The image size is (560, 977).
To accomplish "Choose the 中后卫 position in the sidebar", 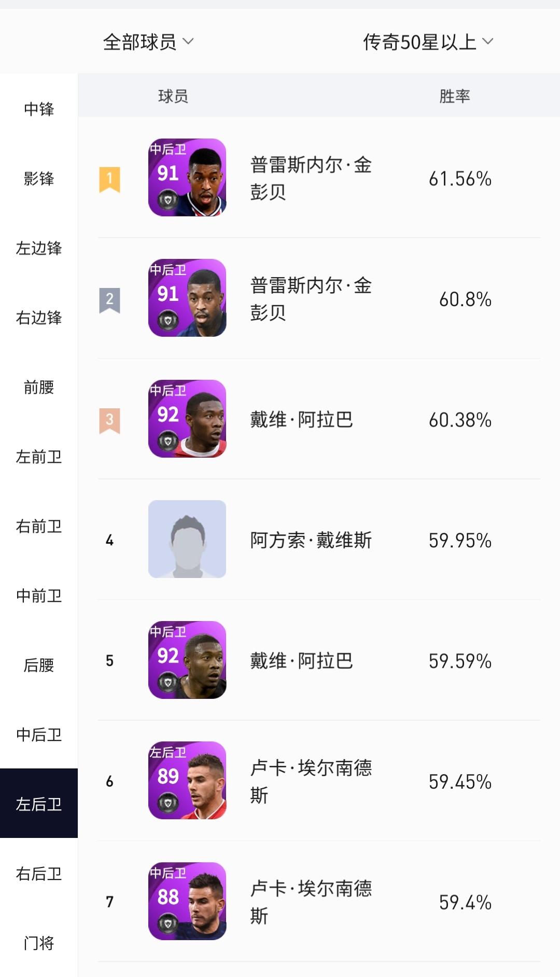I will click(39, 735).
